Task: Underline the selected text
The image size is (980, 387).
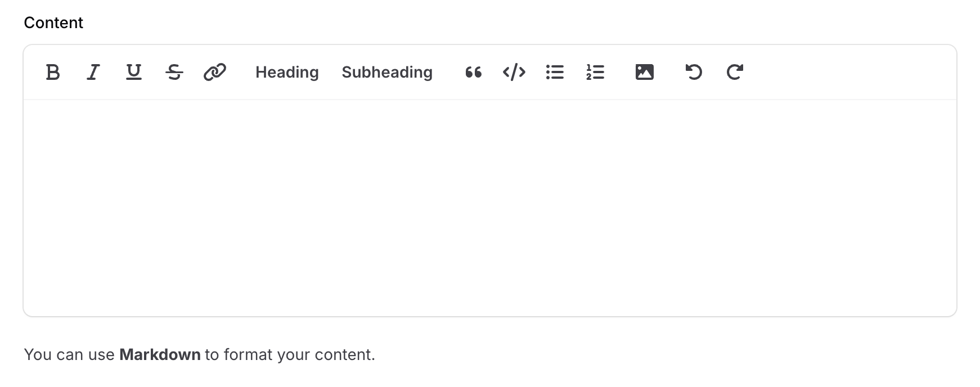Action: tap(133, 72)
